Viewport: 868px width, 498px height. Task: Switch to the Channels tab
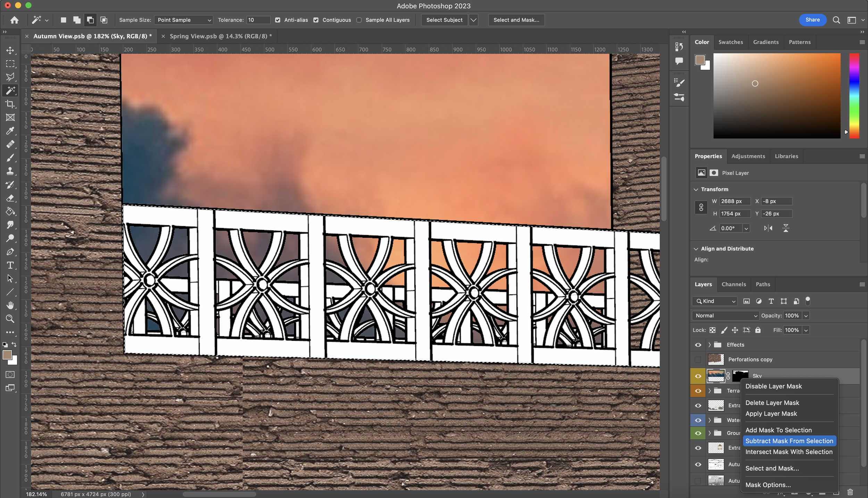pos(734,284)
